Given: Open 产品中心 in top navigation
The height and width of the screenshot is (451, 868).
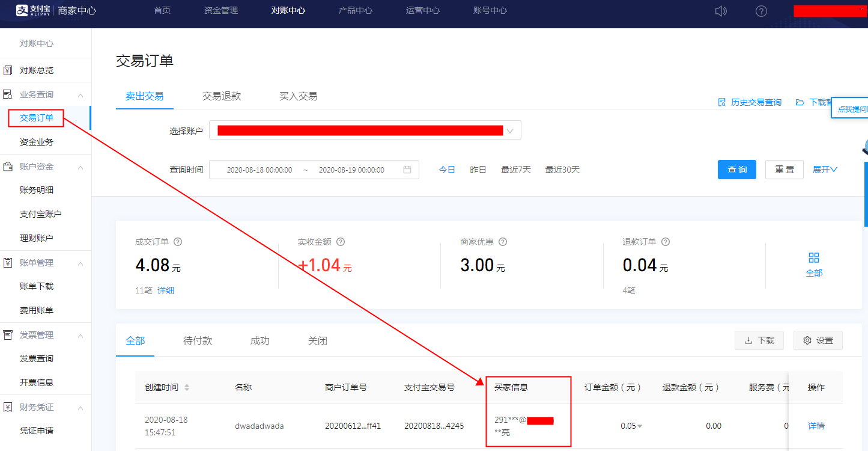Looking at the screenshot, I should [356, 11].
